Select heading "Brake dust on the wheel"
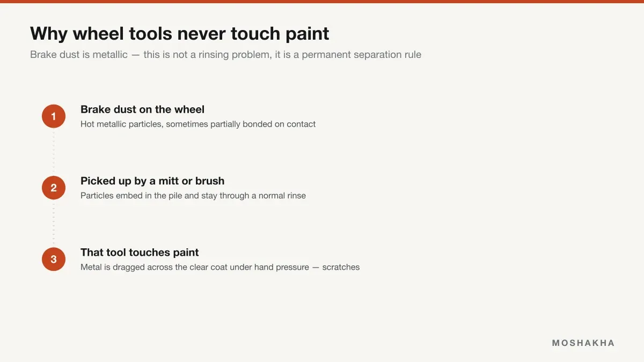644x362 pixels. [142, 109]
